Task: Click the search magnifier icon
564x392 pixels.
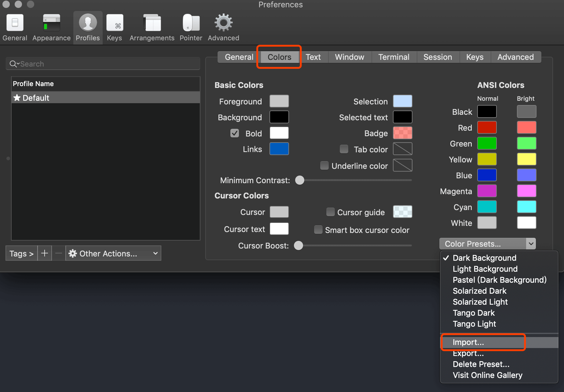Action: click(x=13, y=64)
